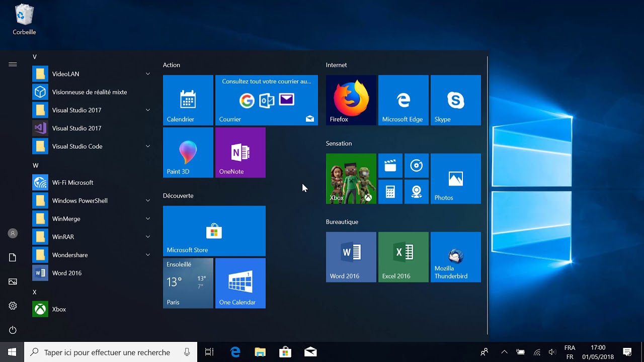Launch the Skype tile
This screenshot has width=644, height=362.
[x=456, y=100]
